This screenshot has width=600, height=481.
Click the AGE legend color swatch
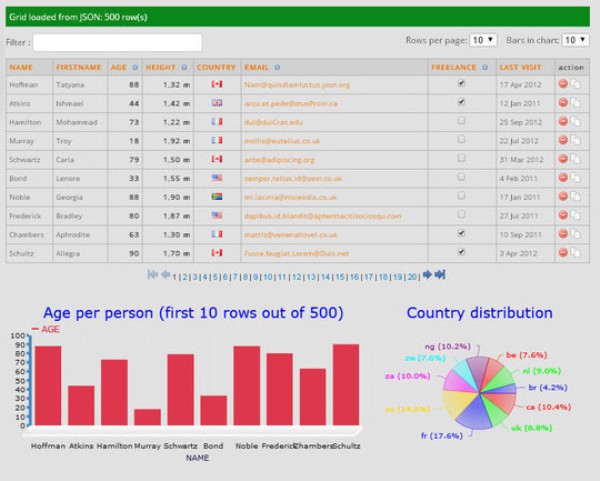pos(35,329)
